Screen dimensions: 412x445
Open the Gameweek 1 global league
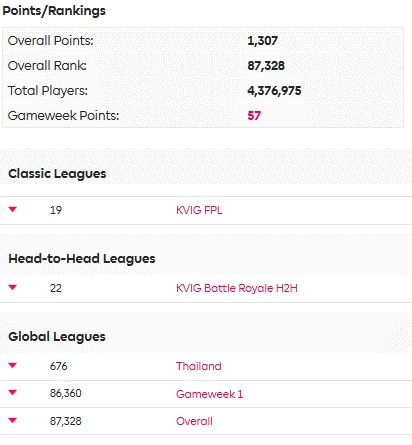tap(209, 394)
